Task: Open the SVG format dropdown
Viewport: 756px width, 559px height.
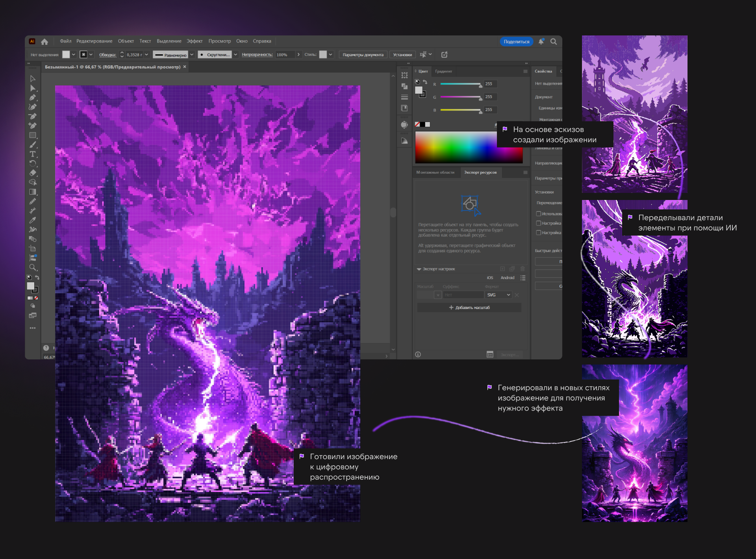Action: (498, 295)
